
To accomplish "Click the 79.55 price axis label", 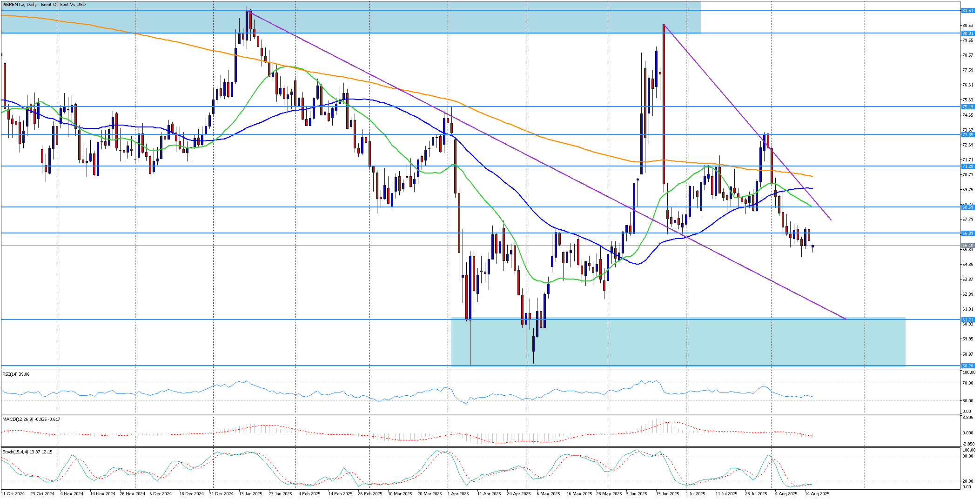I will click(967, 40).
